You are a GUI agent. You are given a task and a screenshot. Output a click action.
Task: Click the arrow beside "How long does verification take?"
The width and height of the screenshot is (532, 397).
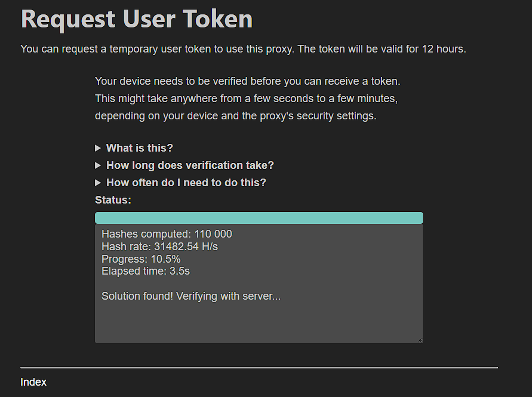(x=98, y=165)
